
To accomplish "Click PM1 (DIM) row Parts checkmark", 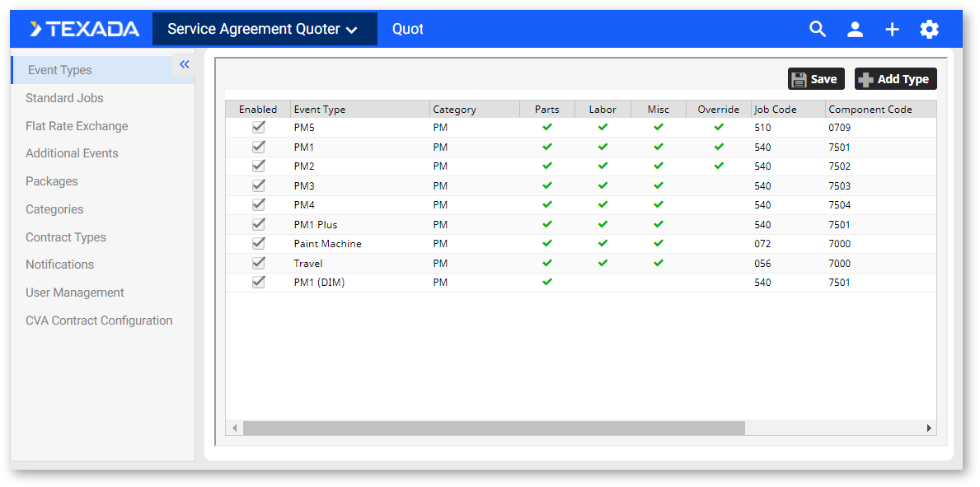I will click(547, 282).
